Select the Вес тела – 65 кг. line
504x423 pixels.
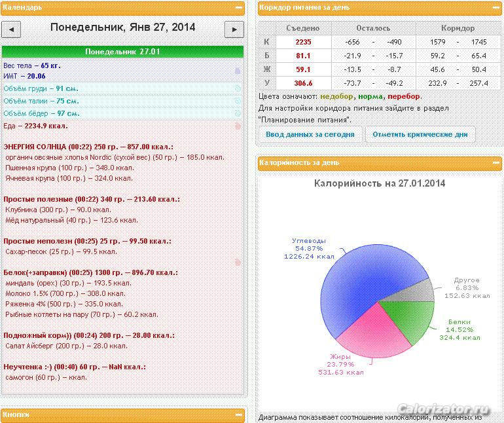pyautogui.click(x=32, y=65)
